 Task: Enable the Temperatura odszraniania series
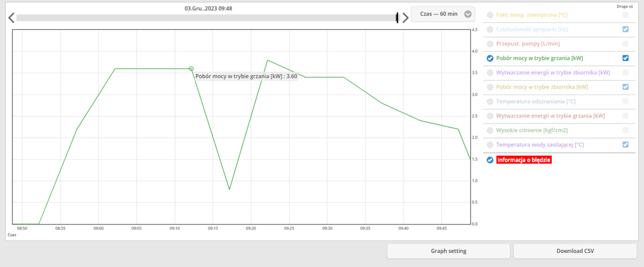point(490,102)
